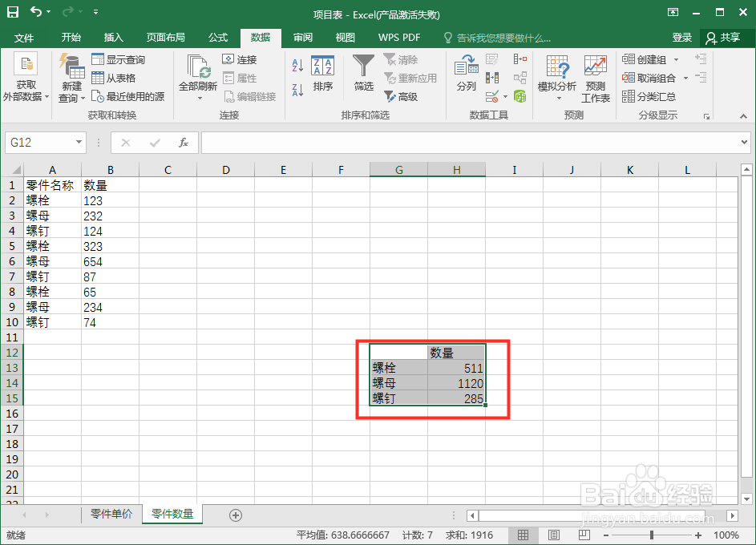Zoom out with minus button
This screenshot has width=756, height=545.
(606, 535)
